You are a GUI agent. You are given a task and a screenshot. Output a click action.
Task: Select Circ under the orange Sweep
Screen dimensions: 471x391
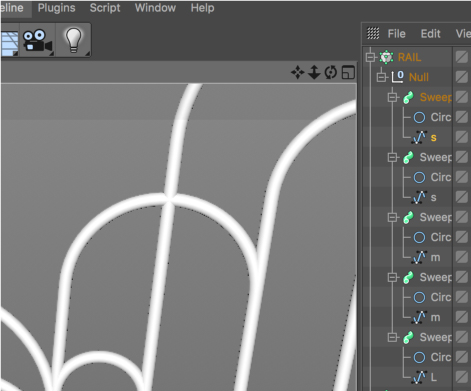tap(441, 117)
